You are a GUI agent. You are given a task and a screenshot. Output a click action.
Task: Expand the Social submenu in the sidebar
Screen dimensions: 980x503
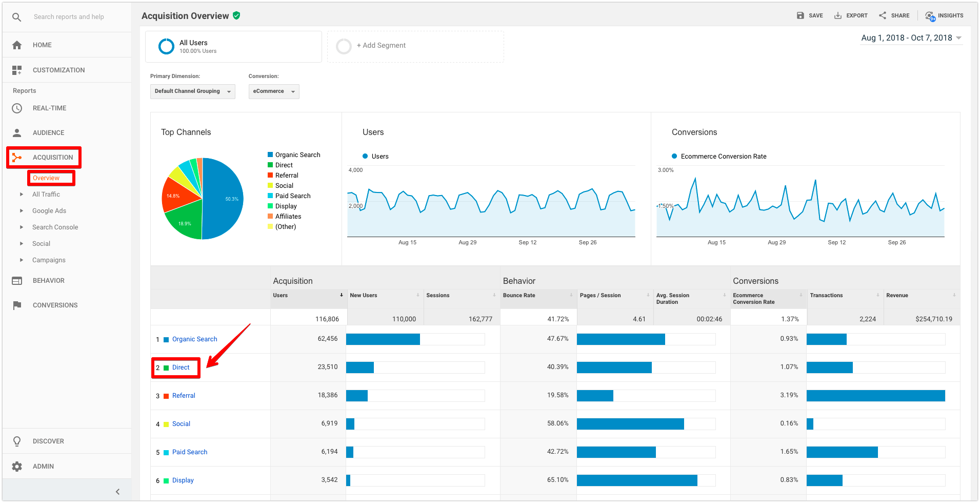(22, 244)
